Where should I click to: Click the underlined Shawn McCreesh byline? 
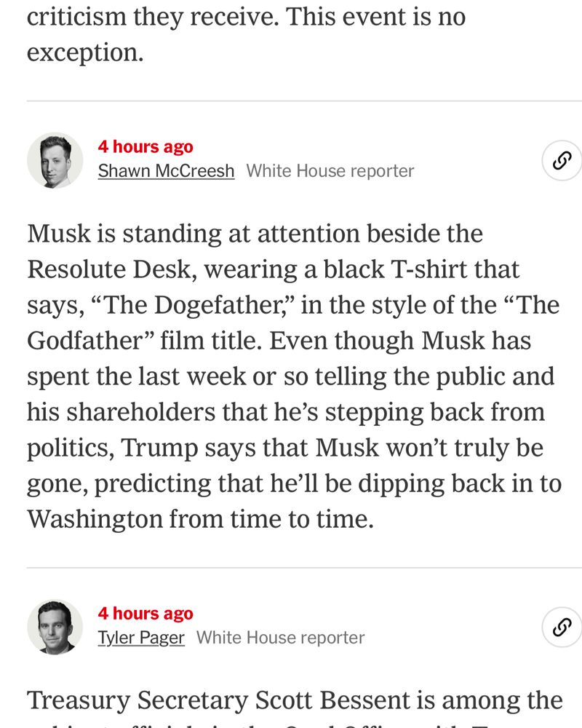click(x=166, y=171)
